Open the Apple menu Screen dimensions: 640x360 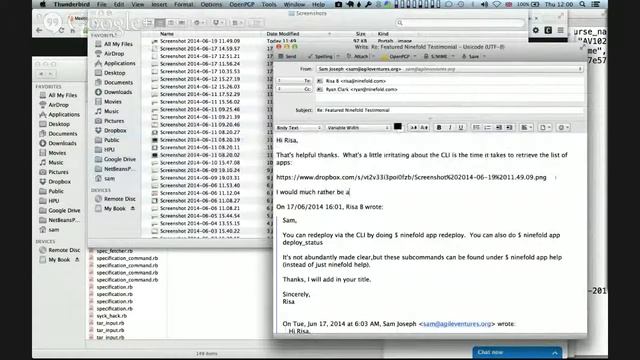point(42,4)
